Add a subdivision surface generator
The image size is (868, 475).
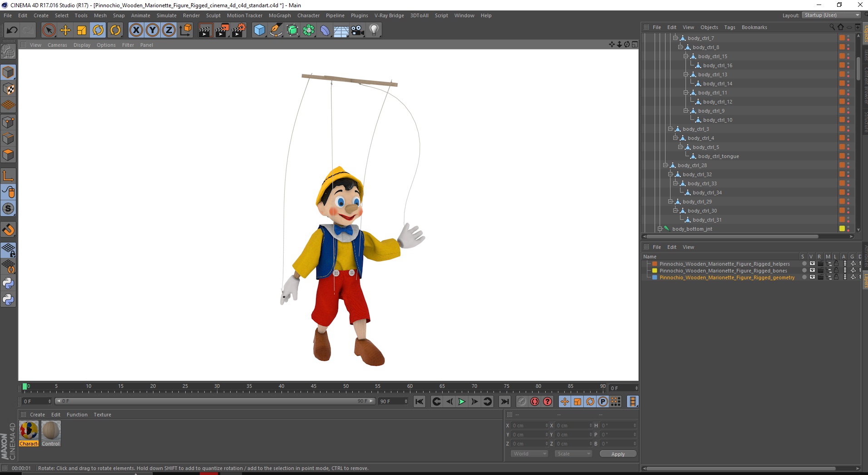[293, 30]
